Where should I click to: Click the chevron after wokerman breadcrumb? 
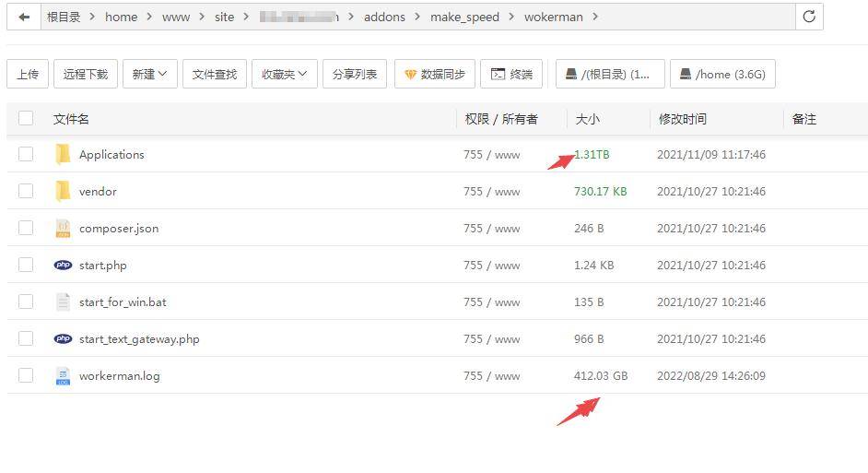pos(595,18)
